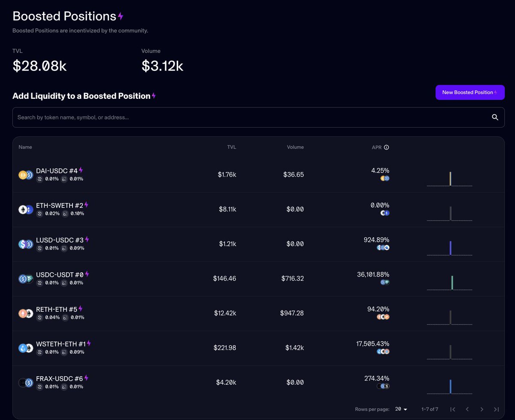Click the liquidity distribution chart for LUSD-USDC
The image size is (515, 420).
(449, 248)
